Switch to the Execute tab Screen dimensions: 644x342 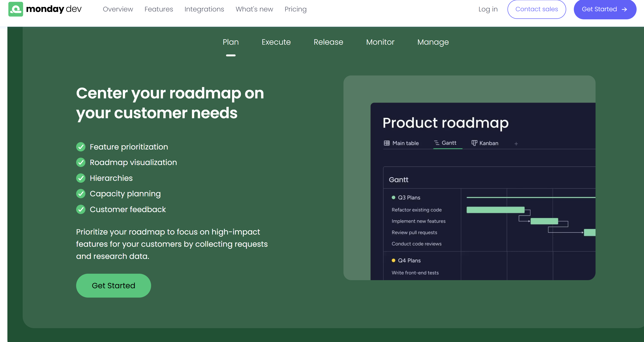pos(276,42)
